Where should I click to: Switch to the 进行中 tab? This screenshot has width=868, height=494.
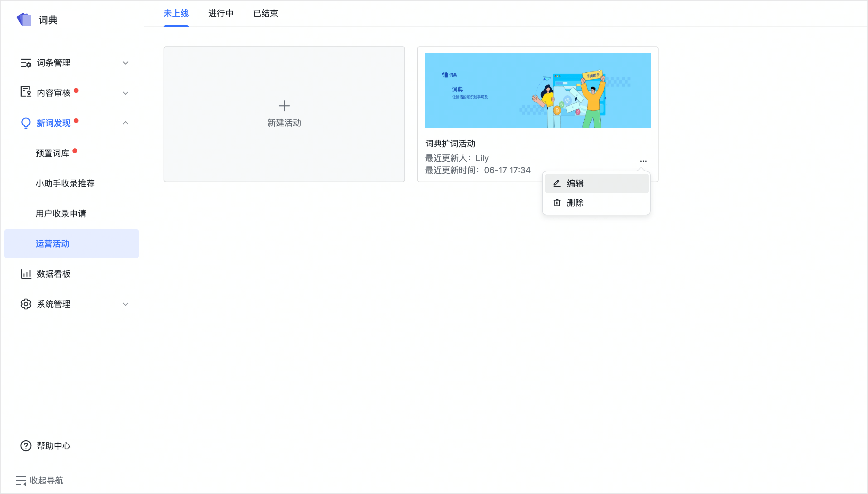221,14
